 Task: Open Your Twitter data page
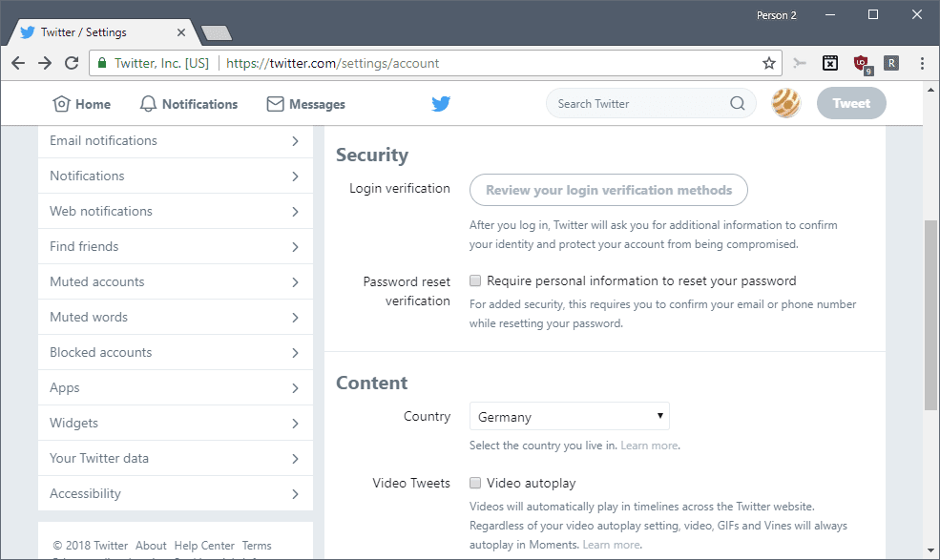click(176, 459)
